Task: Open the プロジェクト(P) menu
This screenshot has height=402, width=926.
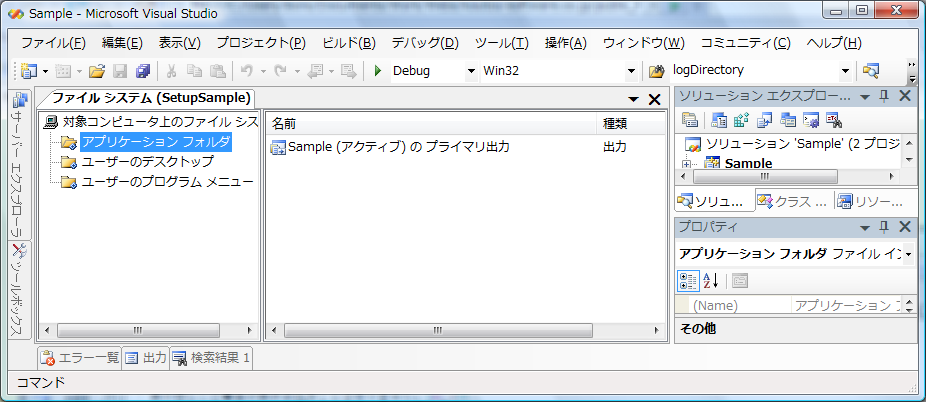Action: point(261,43)
